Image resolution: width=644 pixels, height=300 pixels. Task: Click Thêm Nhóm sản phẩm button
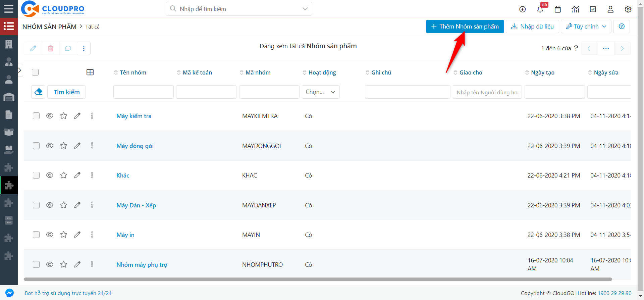(x=465, y=27)
